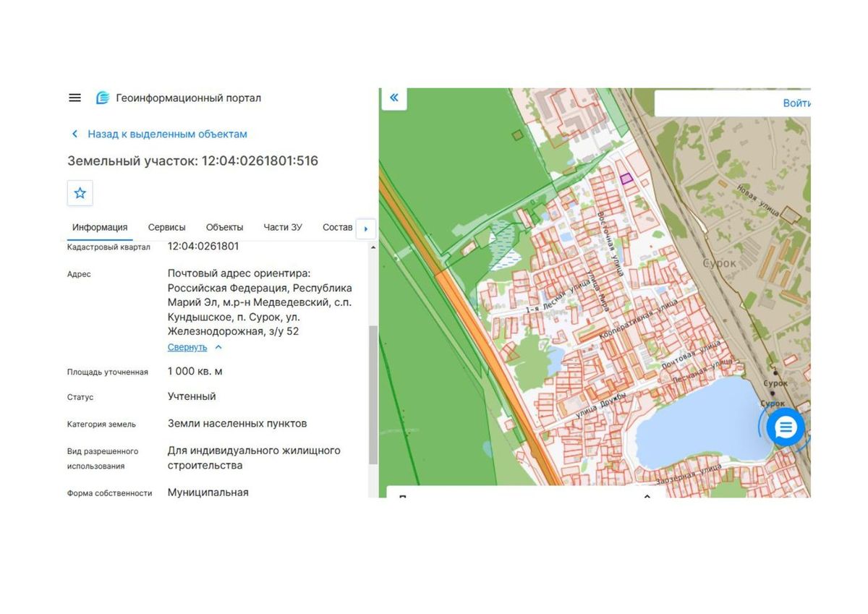
Task: Open the Состав tab
Action: click(x=338, y=227)
